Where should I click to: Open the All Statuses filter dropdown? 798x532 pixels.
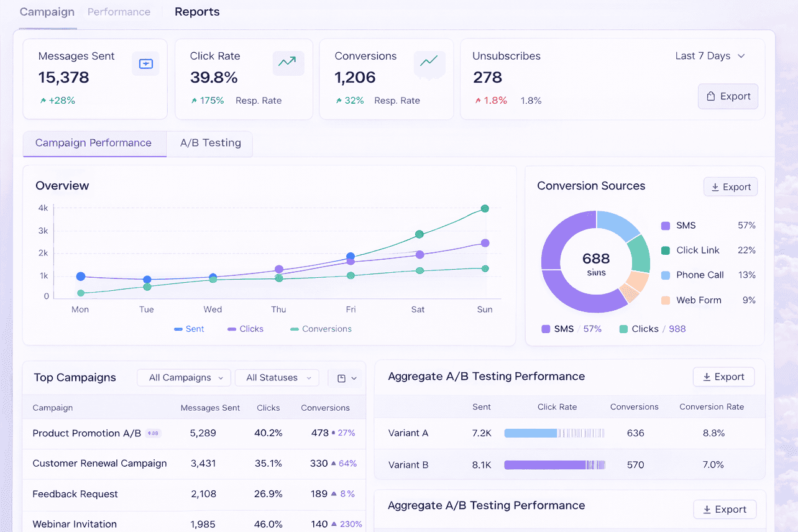pyautogui.click(x=277, y=378)
